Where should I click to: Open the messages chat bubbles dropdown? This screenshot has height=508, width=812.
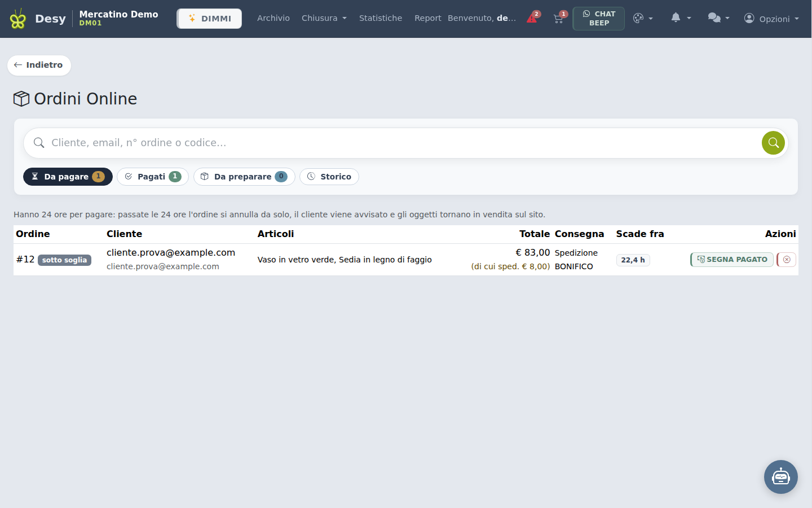(719, 18)
